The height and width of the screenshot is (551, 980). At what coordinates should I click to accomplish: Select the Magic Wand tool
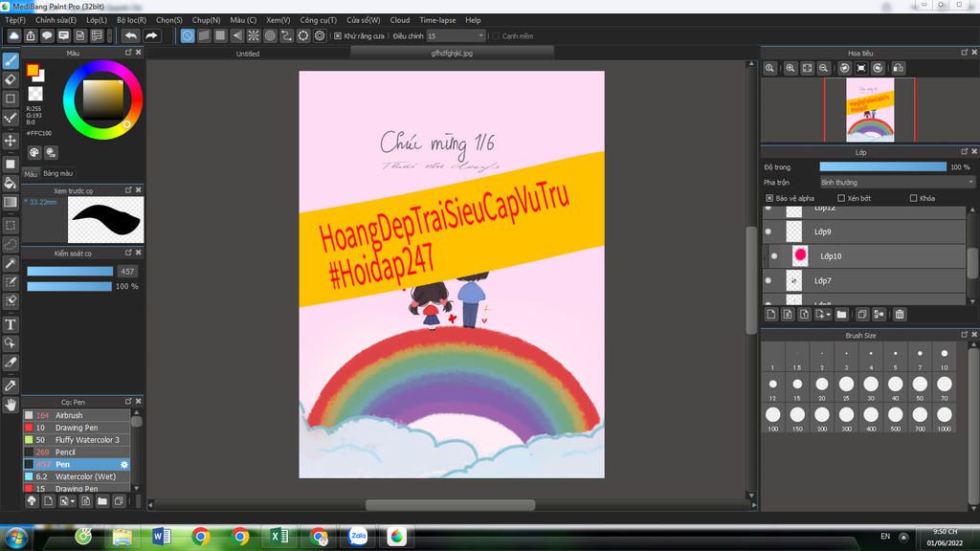pos(11,263)
